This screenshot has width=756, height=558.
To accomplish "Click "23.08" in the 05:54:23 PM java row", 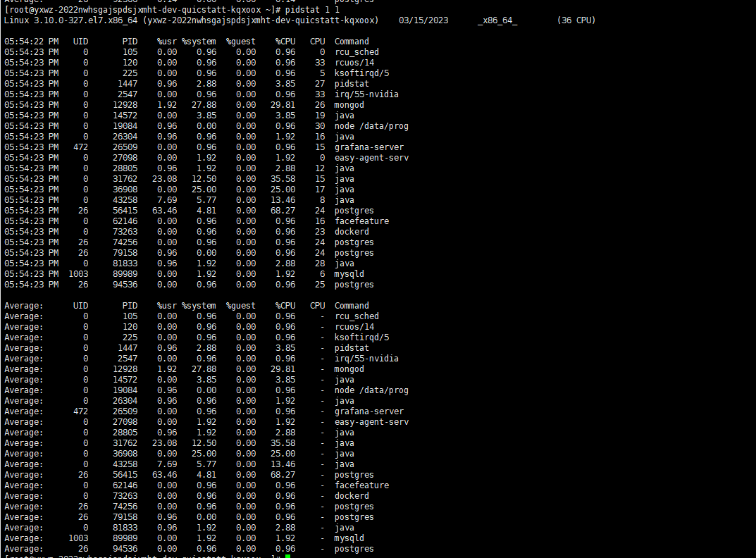I will (164, 179).
